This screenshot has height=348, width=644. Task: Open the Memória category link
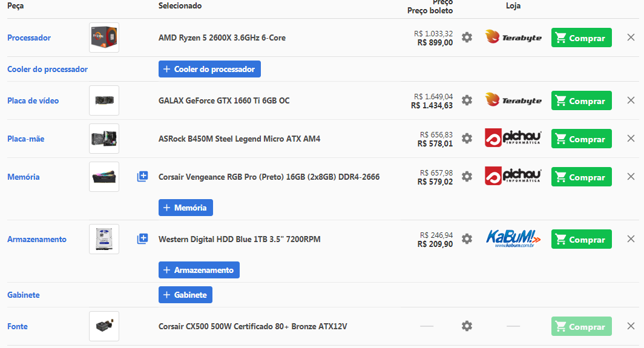[24, 177]
